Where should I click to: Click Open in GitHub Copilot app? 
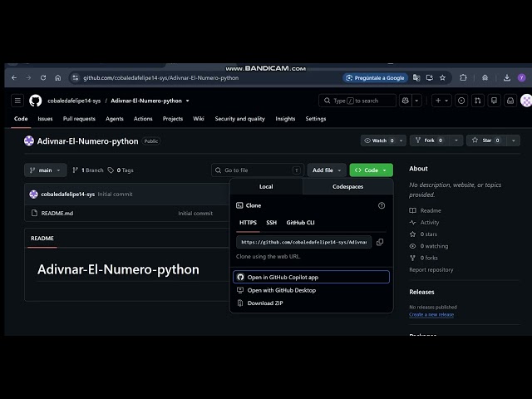pos(311,277)
